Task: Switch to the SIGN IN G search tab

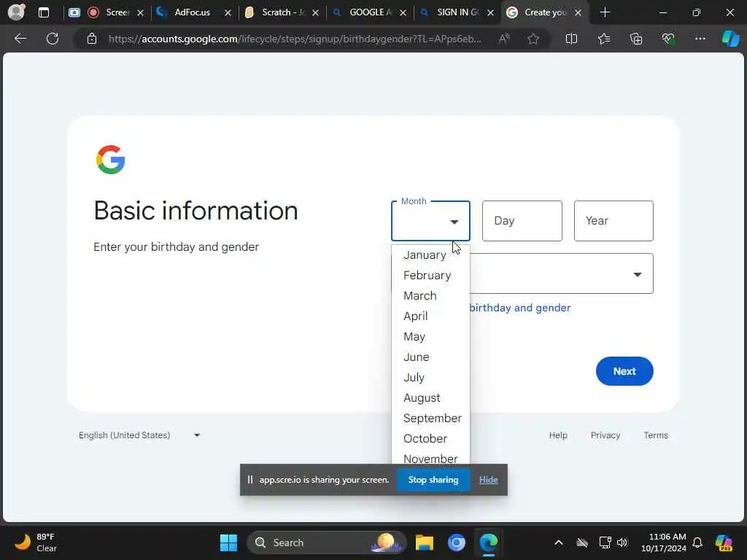Action: pyautogui.click(x=455, y=12)
